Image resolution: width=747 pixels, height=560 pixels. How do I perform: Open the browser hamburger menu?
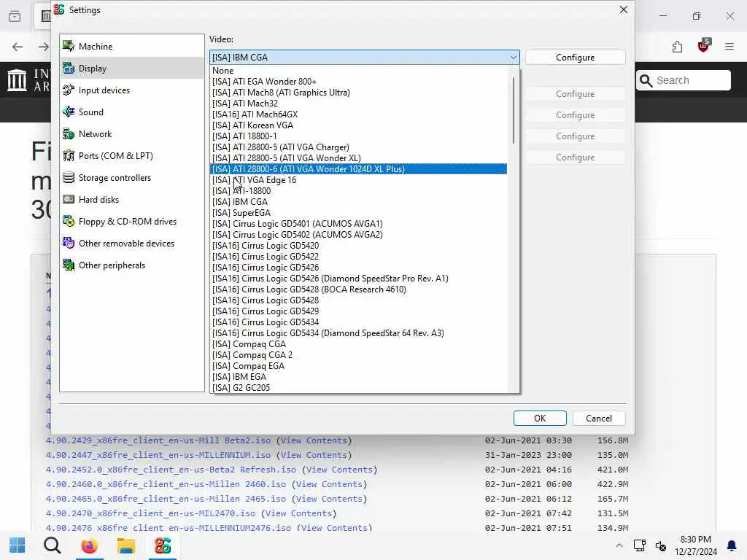tap(729, 47)
